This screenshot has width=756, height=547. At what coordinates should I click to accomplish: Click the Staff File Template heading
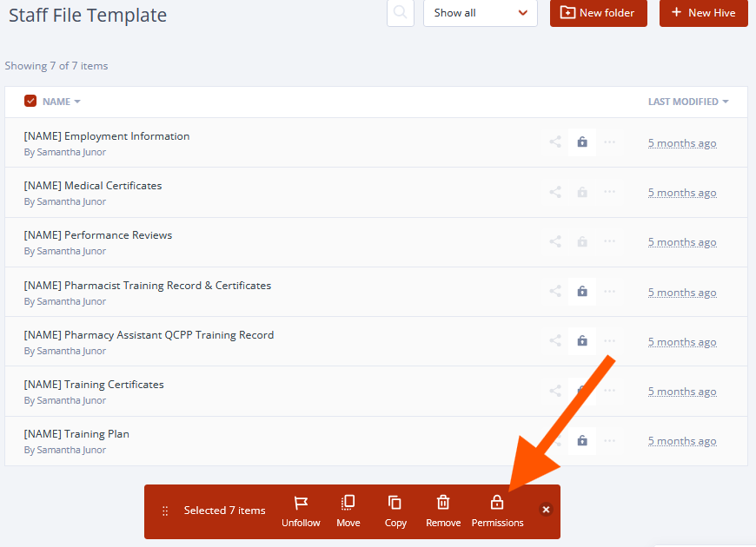pos(88,15)
